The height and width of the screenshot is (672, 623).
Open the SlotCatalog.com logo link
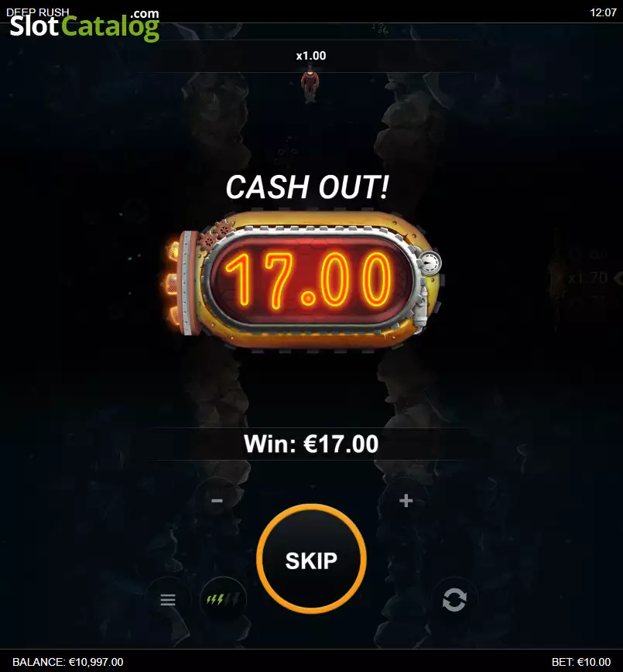coord(84,26)
